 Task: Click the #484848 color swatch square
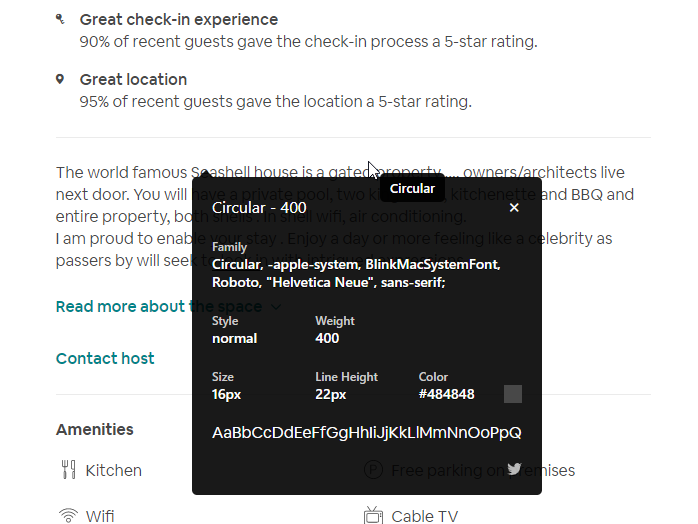513,394
